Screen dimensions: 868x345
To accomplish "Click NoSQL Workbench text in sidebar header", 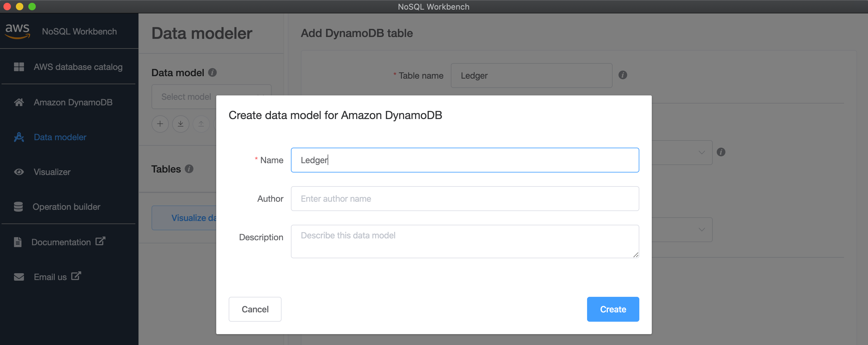I will coord(80,31).
